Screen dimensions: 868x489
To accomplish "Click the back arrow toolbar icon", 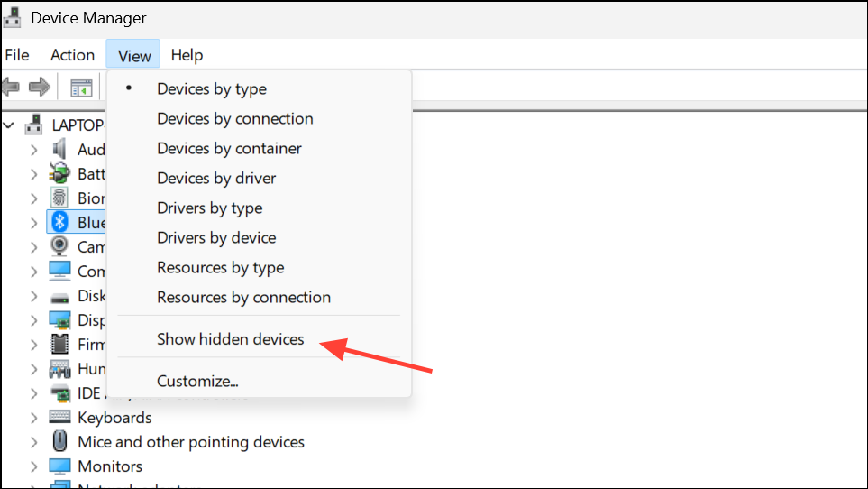I will pyautogui.click(x=11, y=87).
